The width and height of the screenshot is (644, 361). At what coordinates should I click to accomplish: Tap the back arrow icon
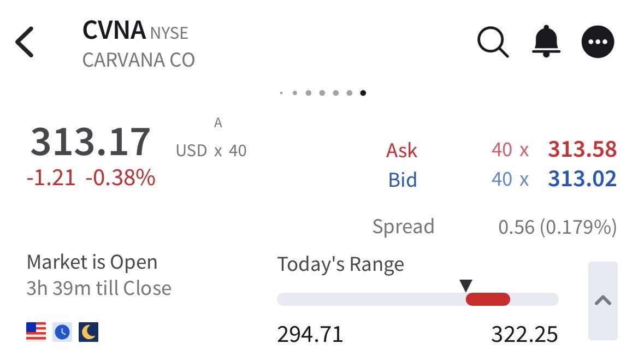pos(25,42)
